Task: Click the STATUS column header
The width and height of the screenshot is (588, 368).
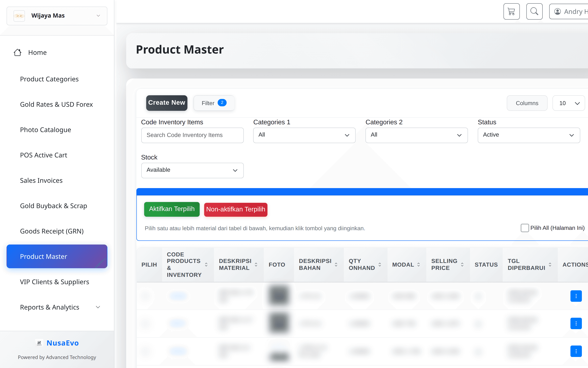Action: [486, 265]
